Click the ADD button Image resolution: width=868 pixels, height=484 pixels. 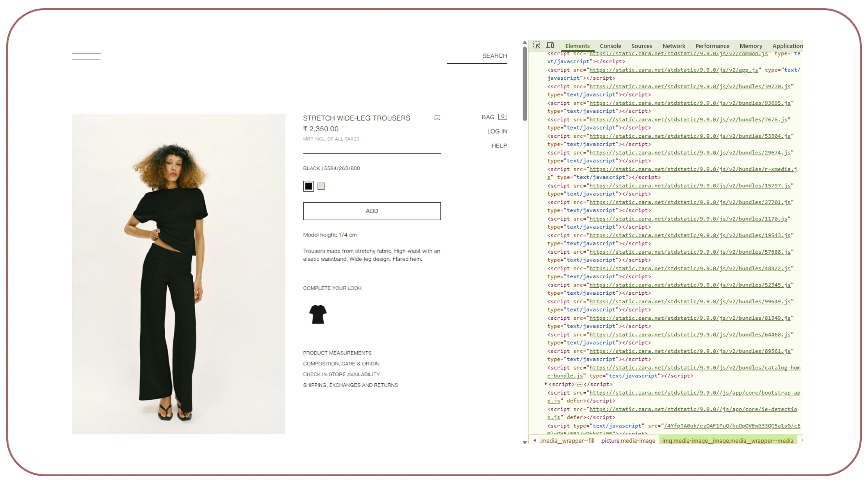click(372, 211)
